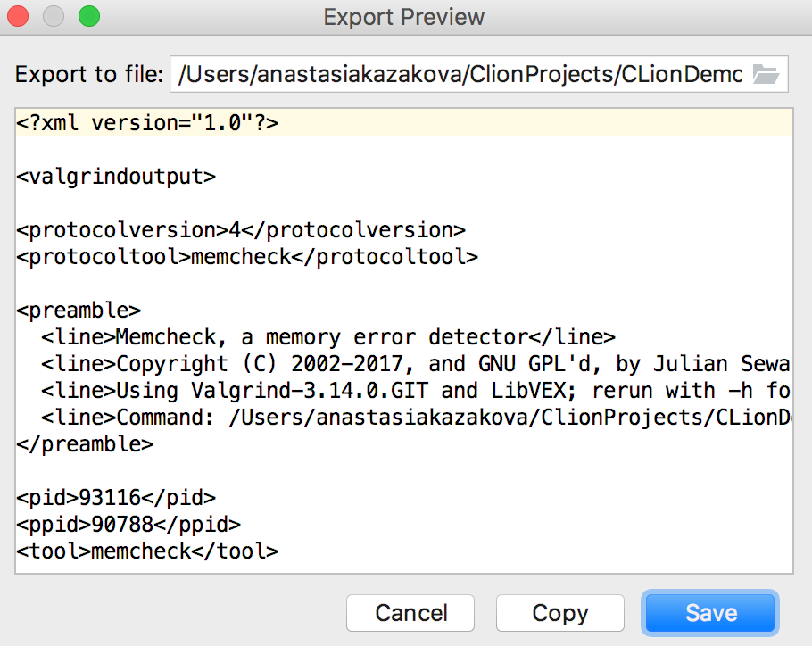Cancel the export dialog
This screenshot has height=646, width=812.
coord(411,613)
